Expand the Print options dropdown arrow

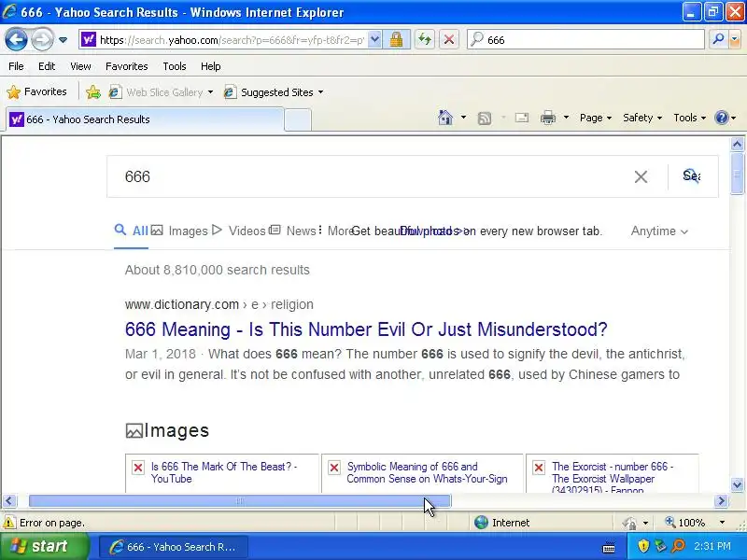pyautogui.click(x=566, y=118)
